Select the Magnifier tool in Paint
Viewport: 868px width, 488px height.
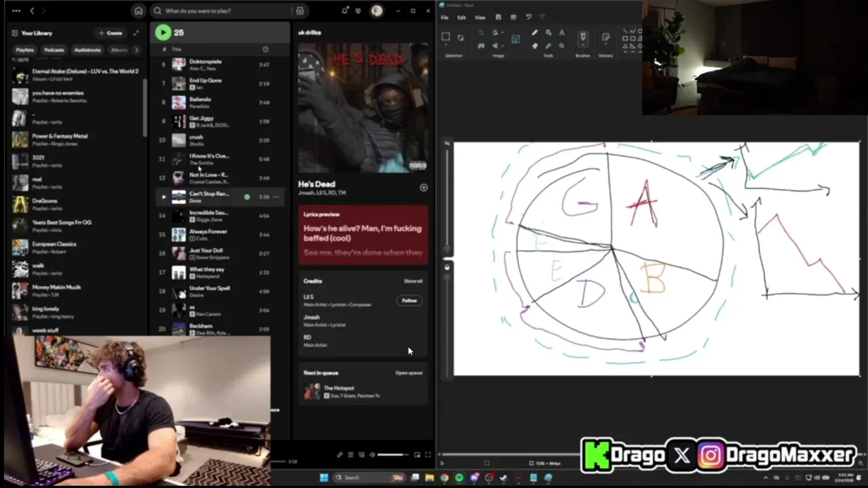click(x=561, y=45)
